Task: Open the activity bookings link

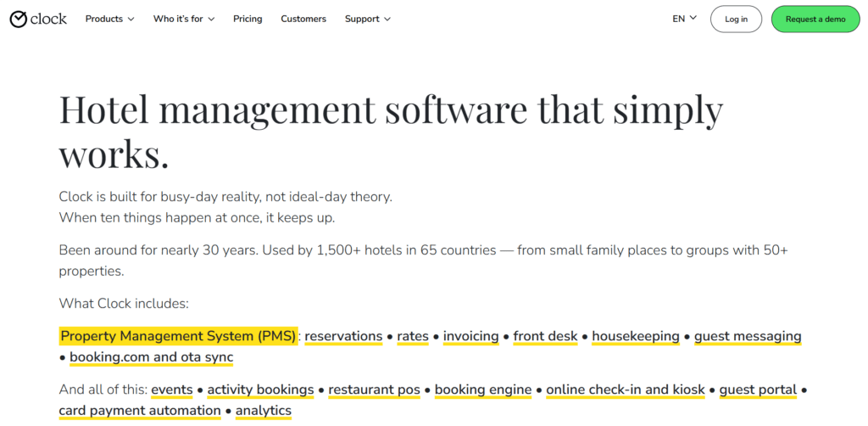Action: click(x=261, y=390)
